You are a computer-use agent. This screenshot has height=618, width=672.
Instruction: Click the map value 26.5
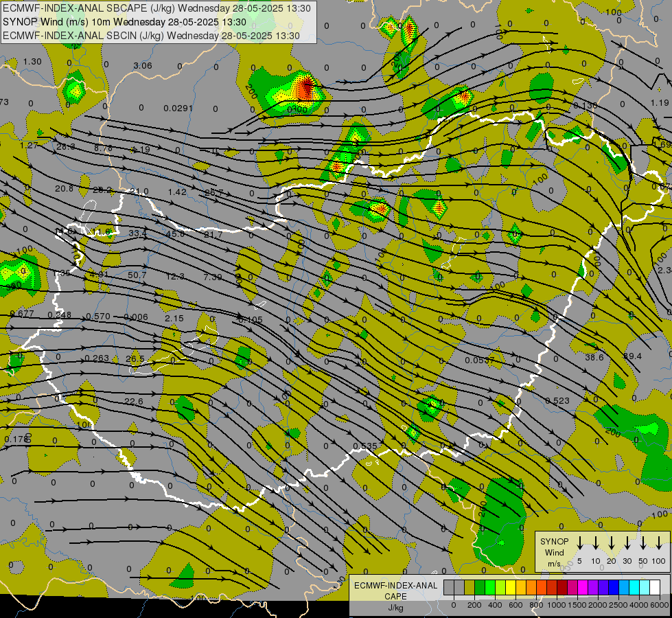click(x=135, y=358)
